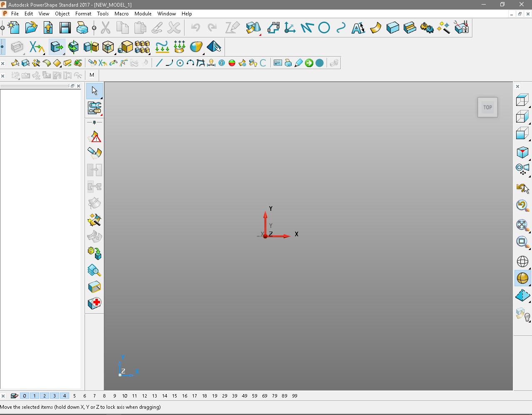Select the Line drawing tool
The height and width of the screenshot is (415, 532).
coord(160,62)
